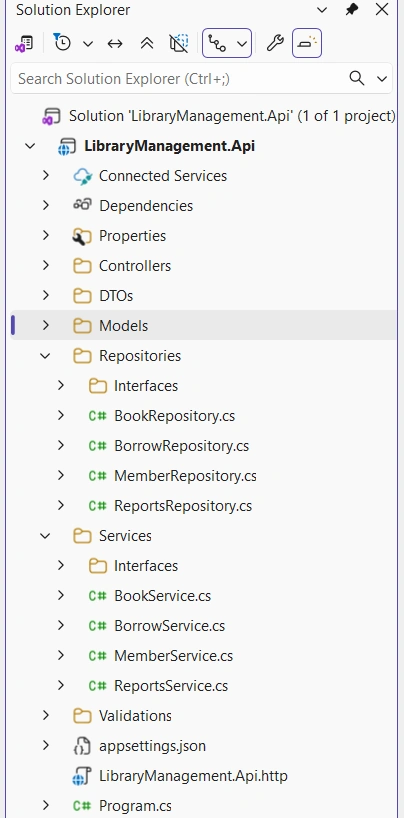Toggle Preview Selected Items
This screenshot has height=818, width=404.
click(x=307, y=43)
